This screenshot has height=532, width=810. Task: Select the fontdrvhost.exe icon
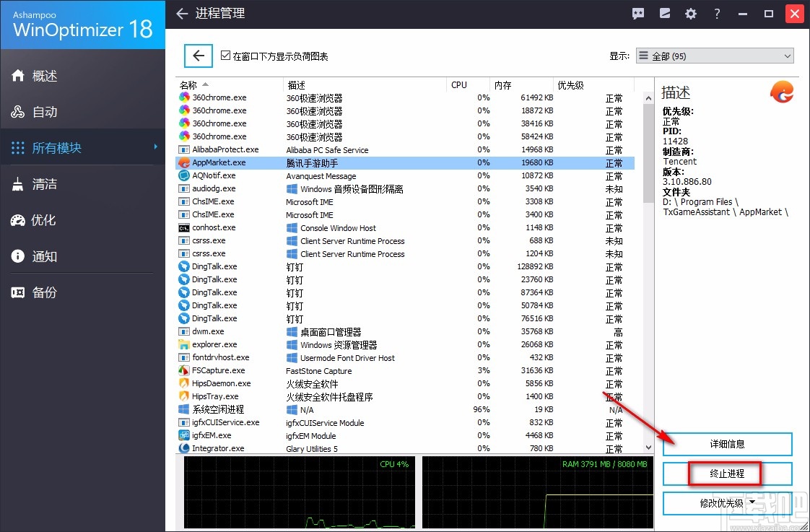[184, 357]
